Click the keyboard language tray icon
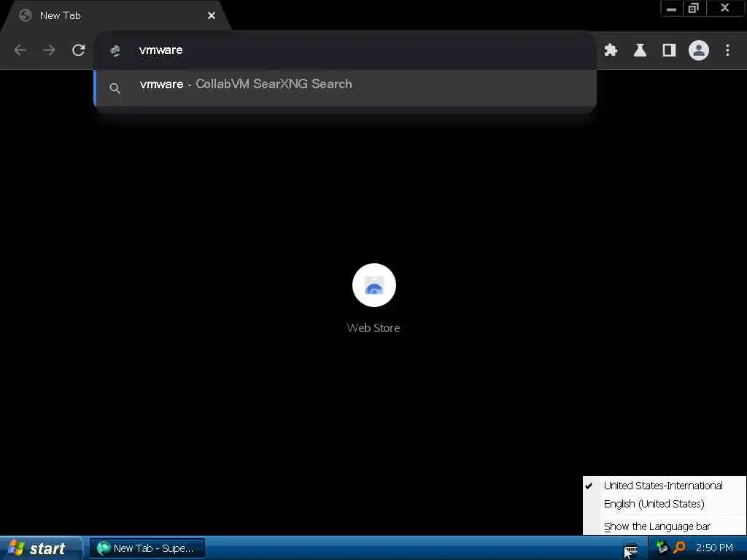The width and height of the screenshot is (747, 560). (631, 548)
